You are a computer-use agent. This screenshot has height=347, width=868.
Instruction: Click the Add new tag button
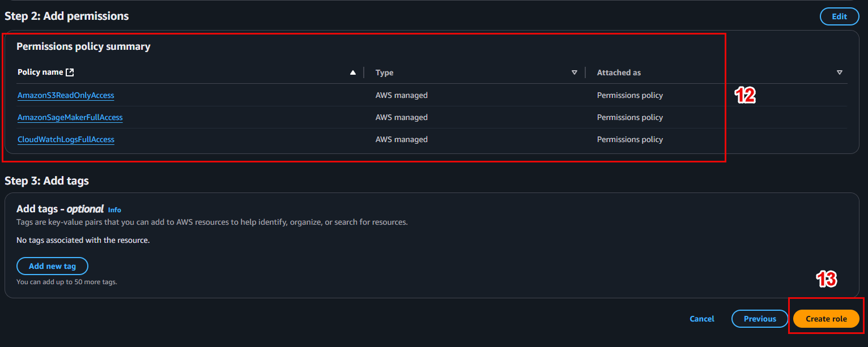coord(52,266)
